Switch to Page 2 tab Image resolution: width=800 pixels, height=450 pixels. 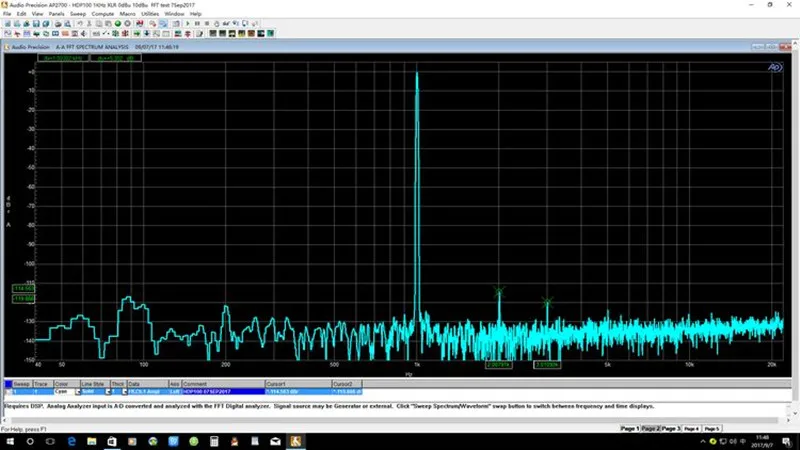(x=651, y=429)
